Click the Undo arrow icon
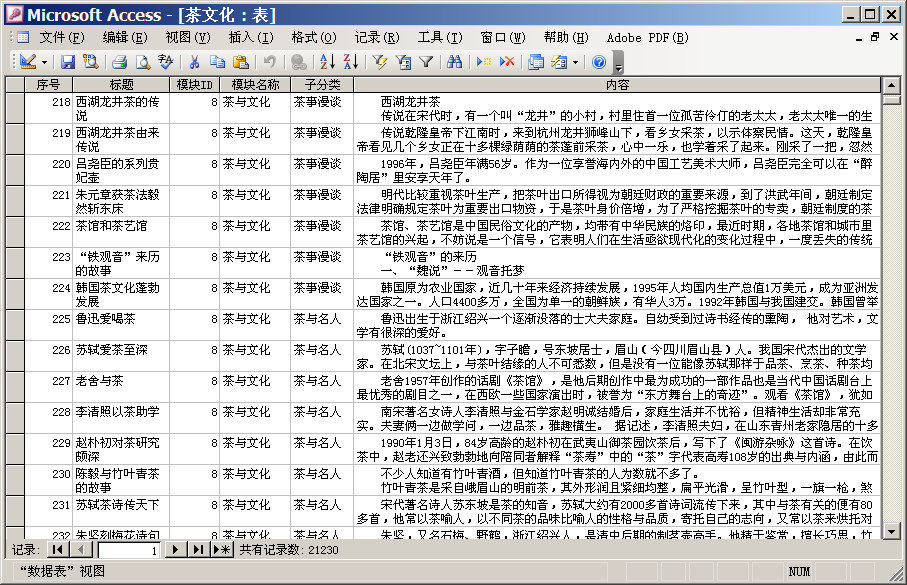The width and height of the screenshot is (907, 585). click(270, 61)
